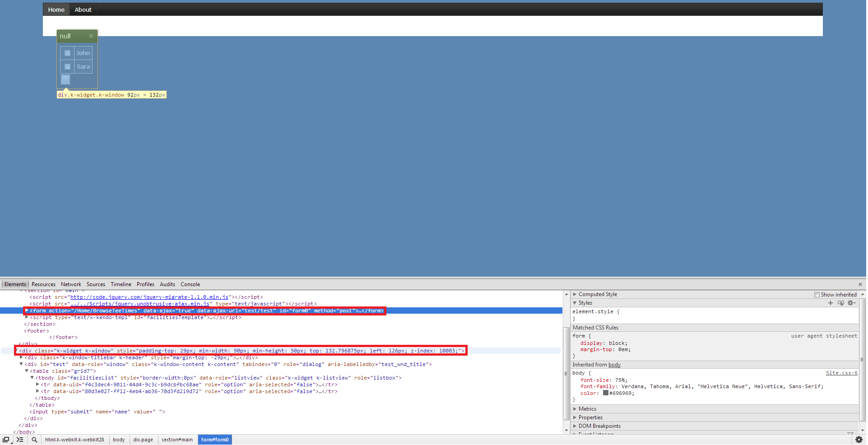The height and width of the screenshot is (445, 868).
Task: Click the margin-top: 0em property
Action: click(x=605, y=349)
